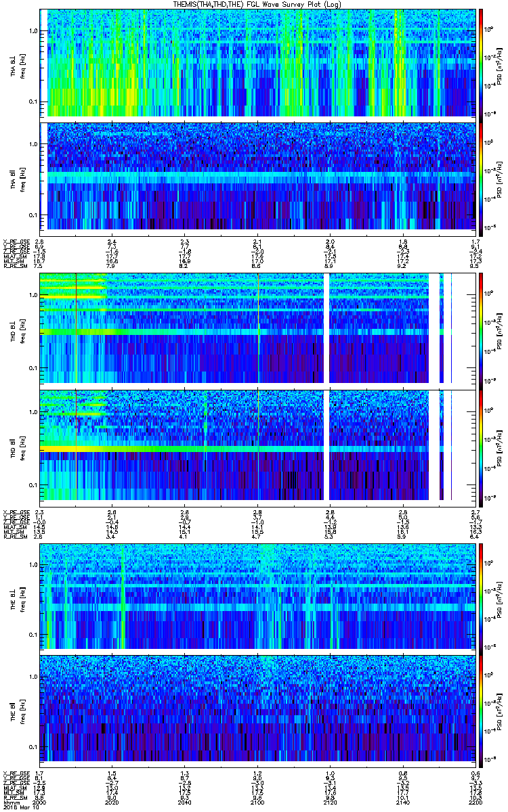The width and height of the screenshot is (508, 812).
Task: Click the red vertical line in THD B perpendicular panel
Action: click(77, 328)
